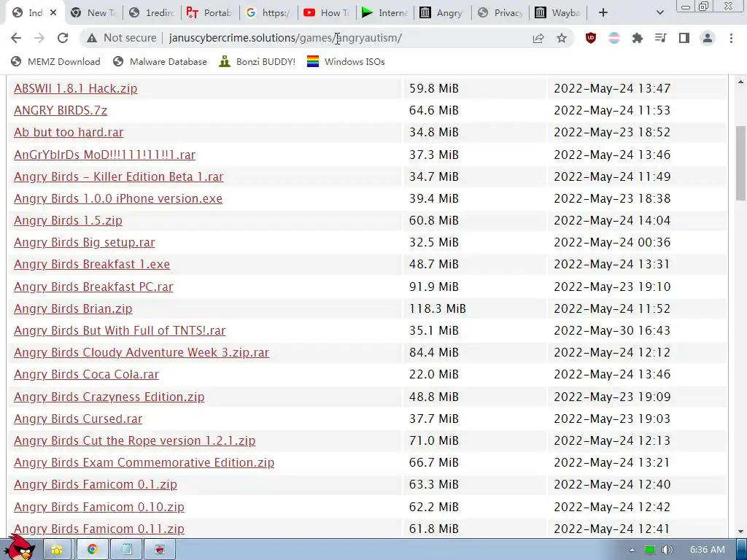Close the active Index tab

click(53, 13)
